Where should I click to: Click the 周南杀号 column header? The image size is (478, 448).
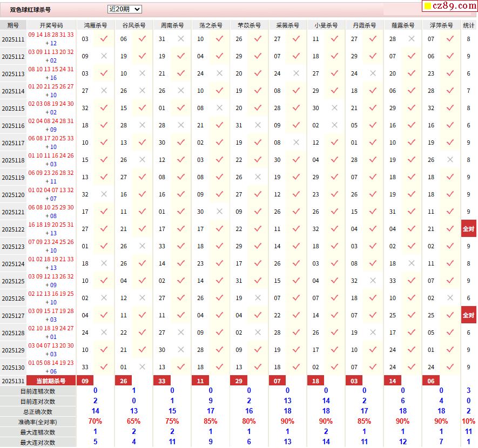coord(172,25)
